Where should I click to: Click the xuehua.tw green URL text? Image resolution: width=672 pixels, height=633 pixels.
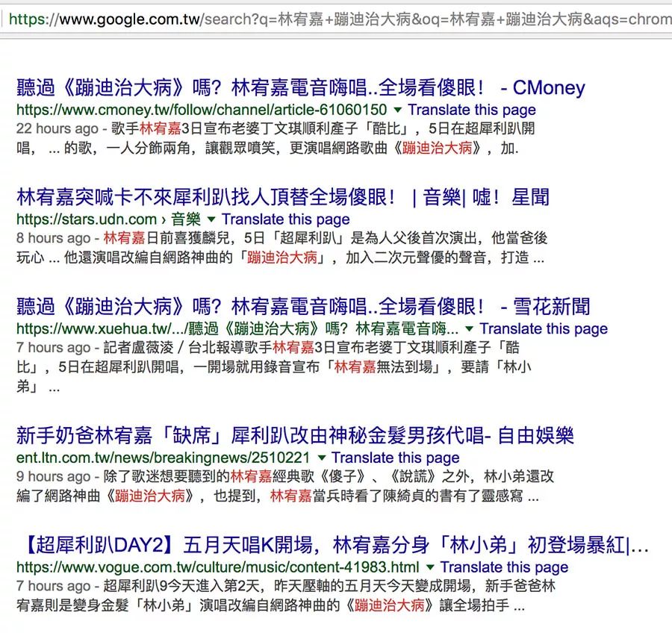[x=237, y=328]
